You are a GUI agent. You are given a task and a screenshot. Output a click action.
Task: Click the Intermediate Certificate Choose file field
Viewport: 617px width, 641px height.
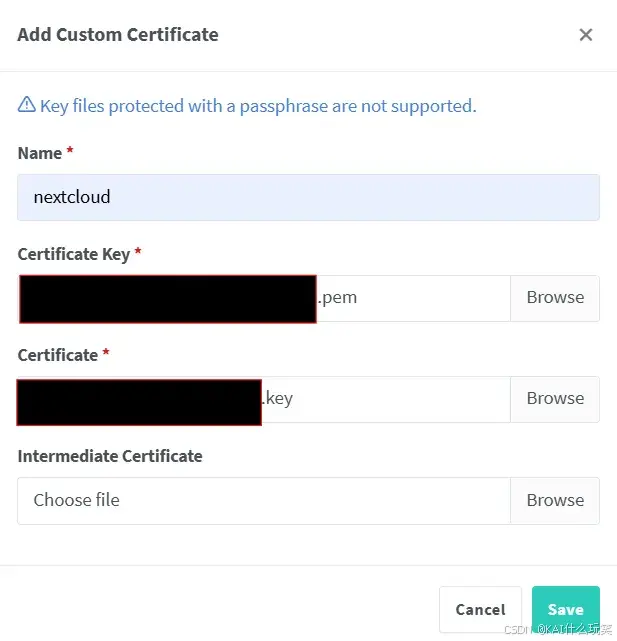[264, 501]
